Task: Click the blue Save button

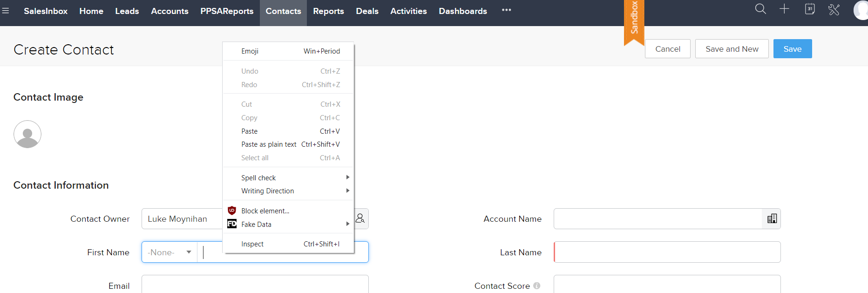Action: point(793,49)
